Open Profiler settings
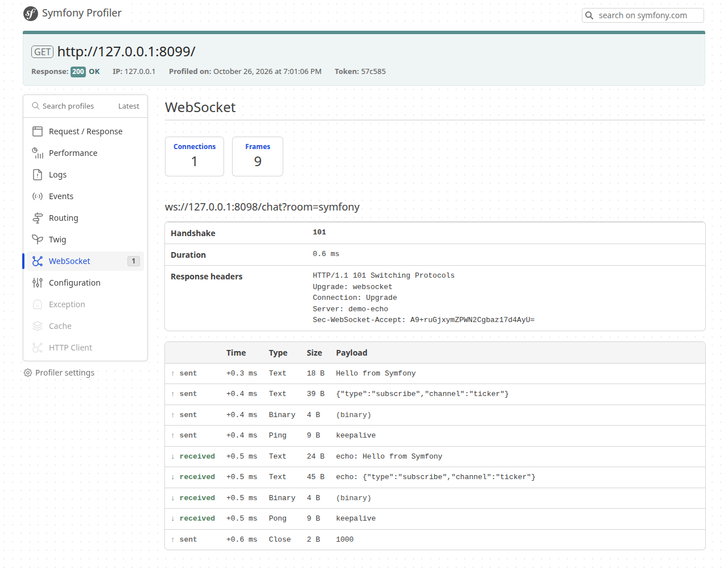 (x=59, y=373)
